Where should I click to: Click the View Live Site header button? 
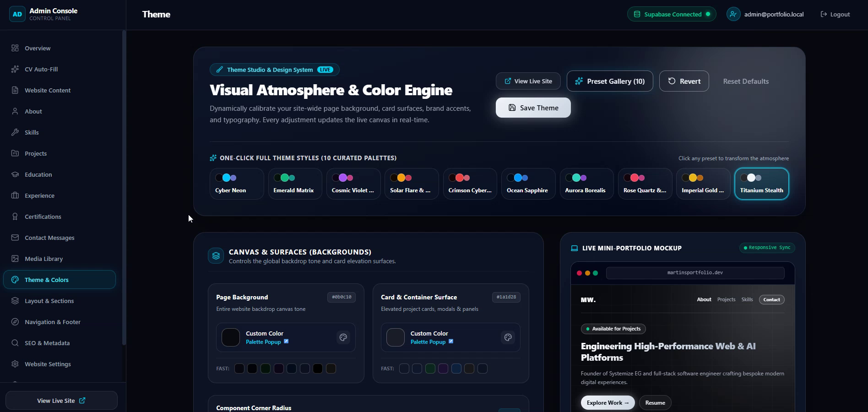pyautogui.click(x=528, y=81)
